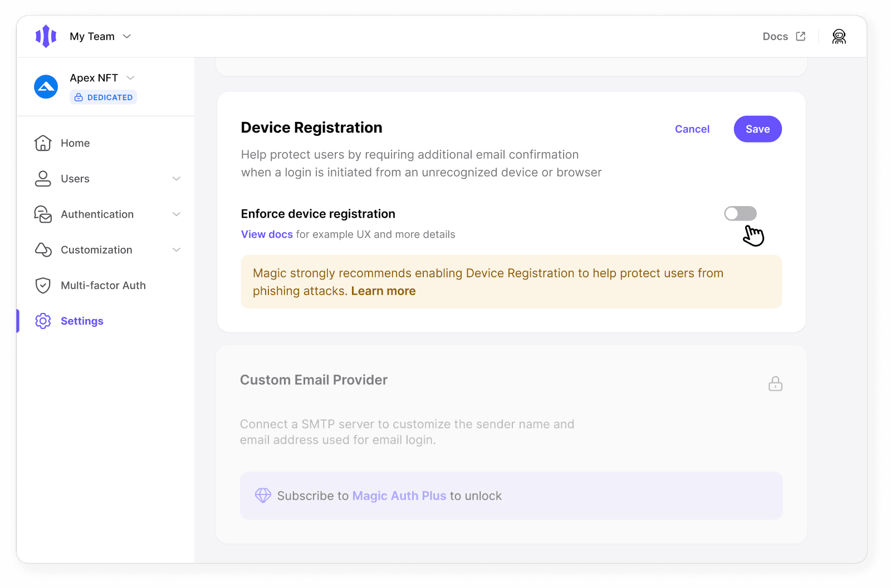Click the Authentication chat-mail icon
This screenshot has width=891, height=588.
click(43, 214)
